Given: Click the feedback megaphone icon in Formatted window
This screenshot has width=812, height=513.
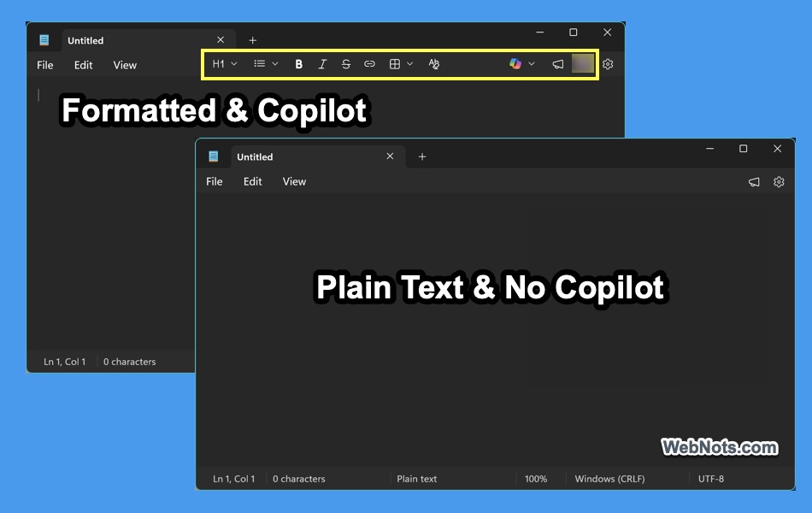Looking at the screenshot, I should (558, 64).
